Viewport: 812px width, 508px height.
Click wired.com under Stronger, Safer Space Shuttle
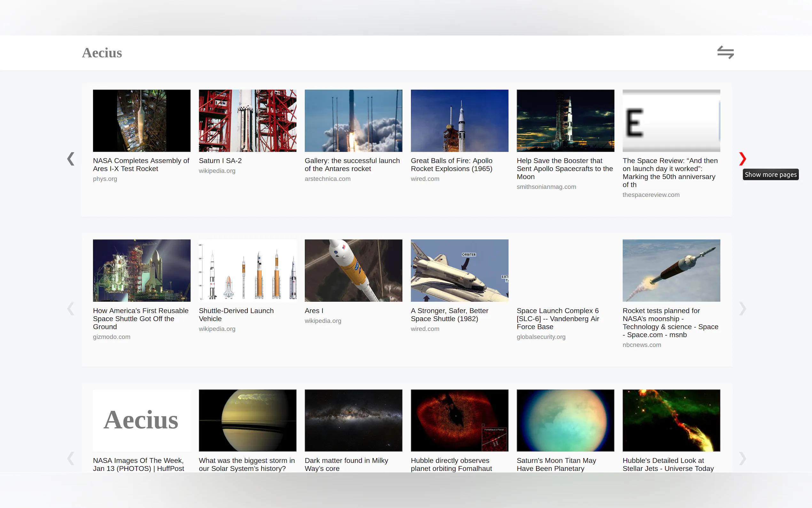click(x=425, y=329)
